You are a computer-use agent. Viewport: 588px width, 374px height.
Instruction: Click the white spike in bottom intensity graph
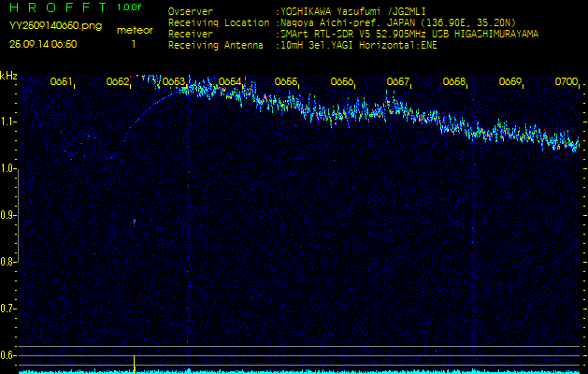click(x=134, y=363)
